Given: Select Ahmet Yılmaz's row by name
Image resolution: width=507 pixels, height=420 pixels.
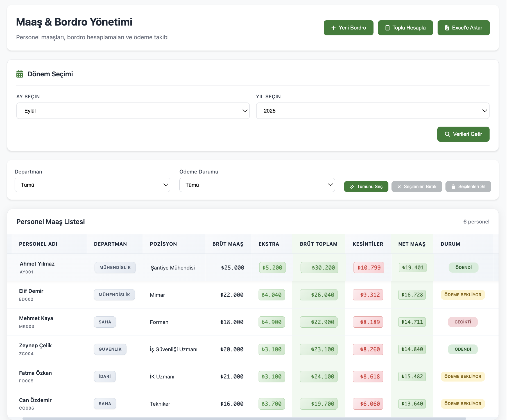Looking at the screenshot, I should pyautogui.click(x=37, y=264).
